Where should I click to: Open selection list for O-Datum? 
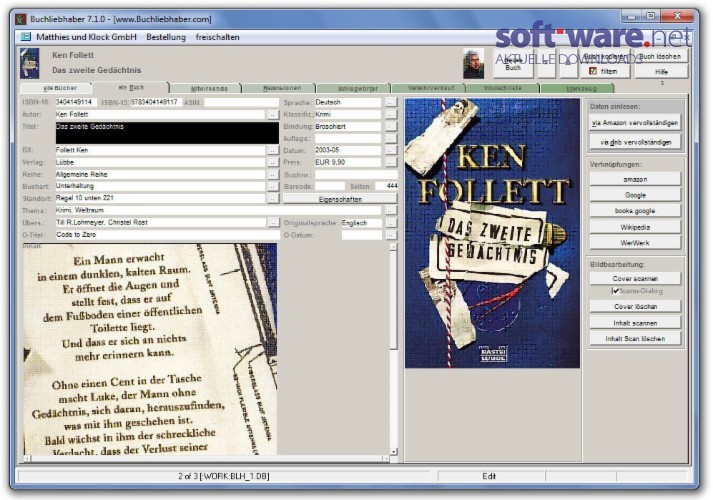[391, 235]
